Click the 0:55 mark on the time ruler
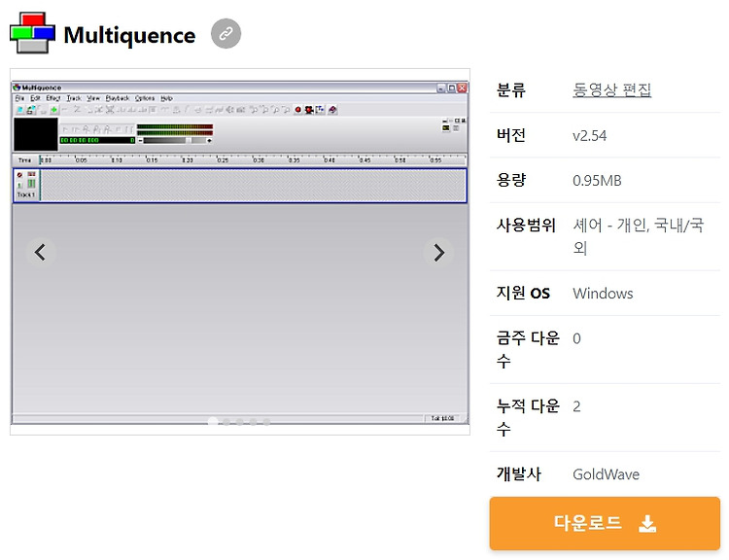 click(x=435, y=160)
